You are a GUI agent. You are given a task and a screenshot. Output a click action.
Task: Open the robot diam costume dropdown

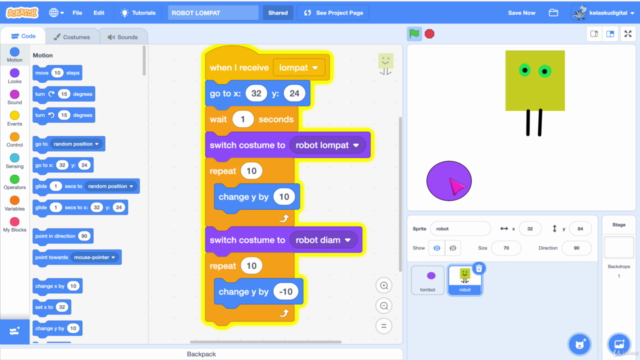pyautogui.click(x=323, y=240)
